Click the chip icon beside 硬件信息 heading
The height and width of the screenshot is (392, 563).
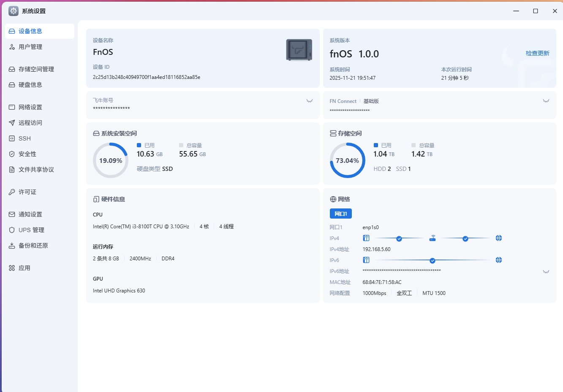96,199
